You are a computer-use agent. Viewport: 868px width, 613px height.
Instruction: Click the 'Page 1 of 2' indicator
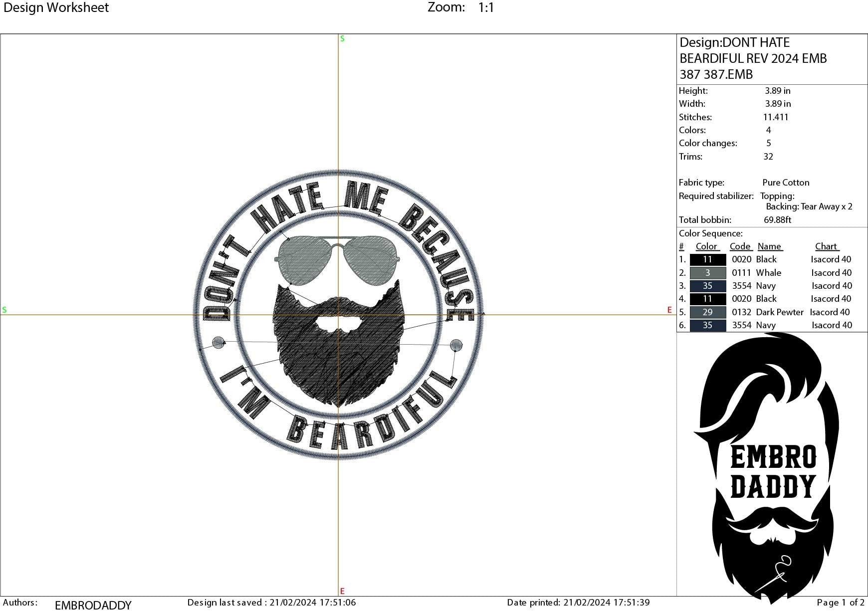pos(841,603)
